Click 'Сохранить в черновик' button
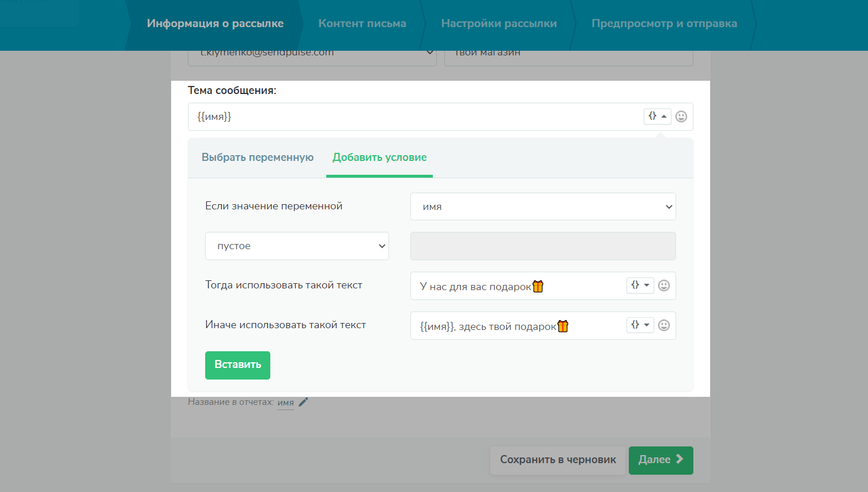The image size is (868, 492). [x=557, y=460]
